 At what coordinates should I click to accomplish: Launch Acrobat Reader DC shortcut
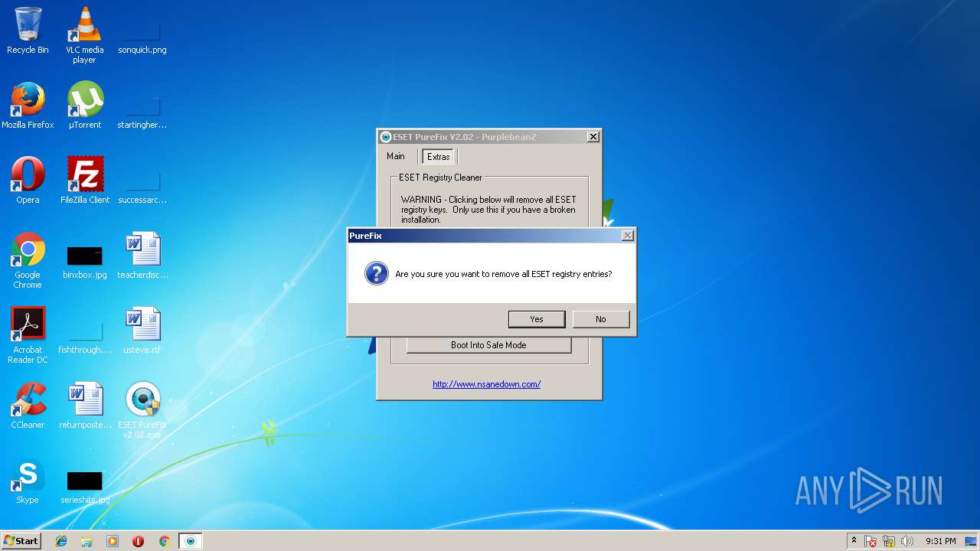pyautogui.click(x=28, y=335)
